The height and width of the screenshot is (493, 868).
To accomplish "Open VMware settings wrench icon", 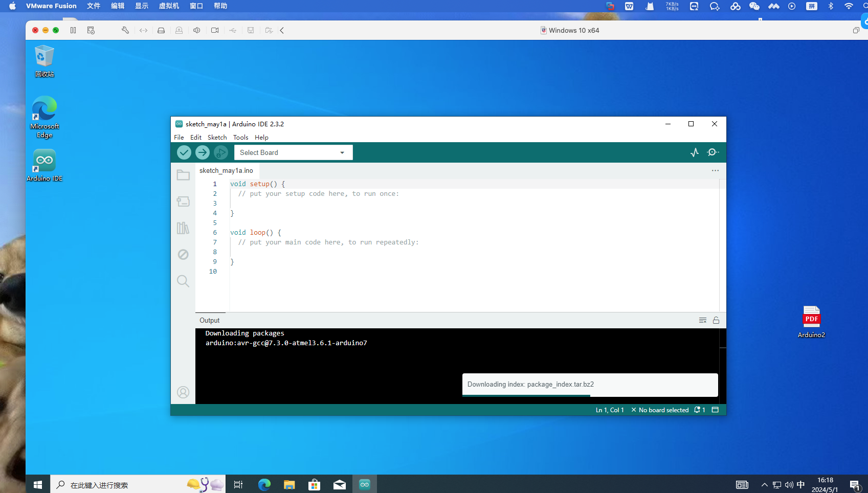I will click(125, 30).
